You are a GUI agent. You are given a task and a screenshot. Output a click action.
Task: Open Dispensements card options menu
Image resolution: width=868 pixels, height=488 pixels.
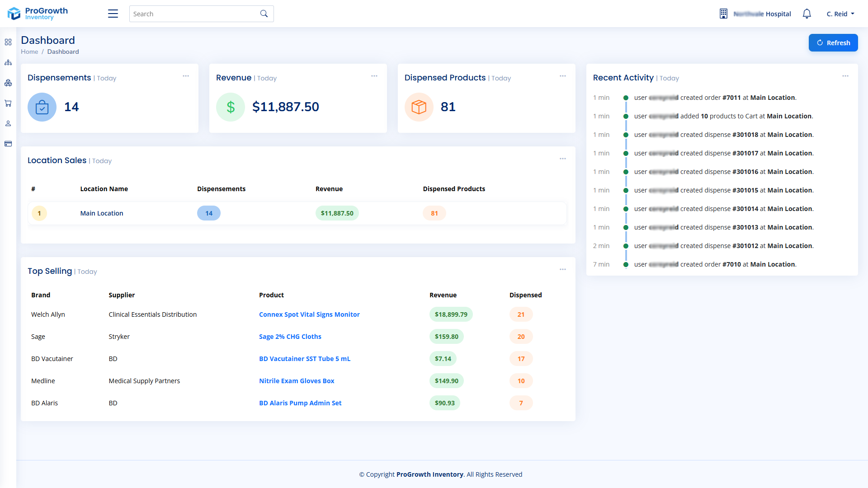point(186,76)
